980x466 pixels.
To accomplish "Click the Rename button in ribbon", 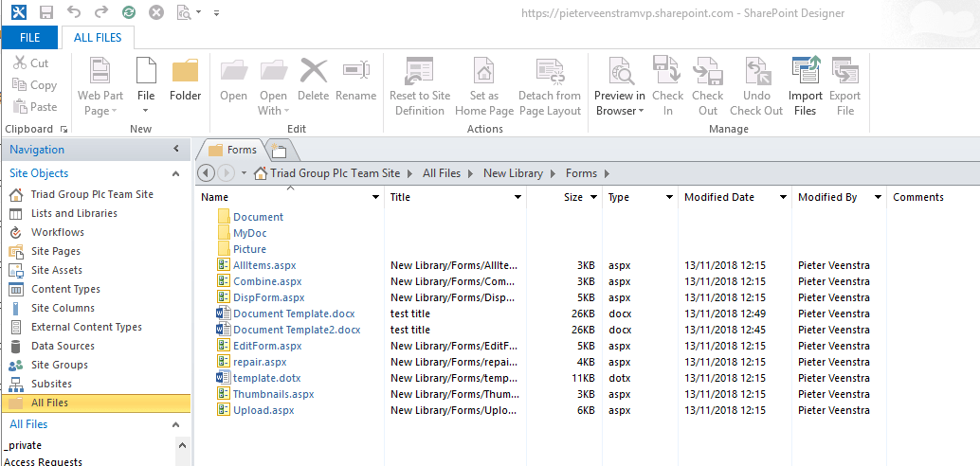I will pos(355,80).
